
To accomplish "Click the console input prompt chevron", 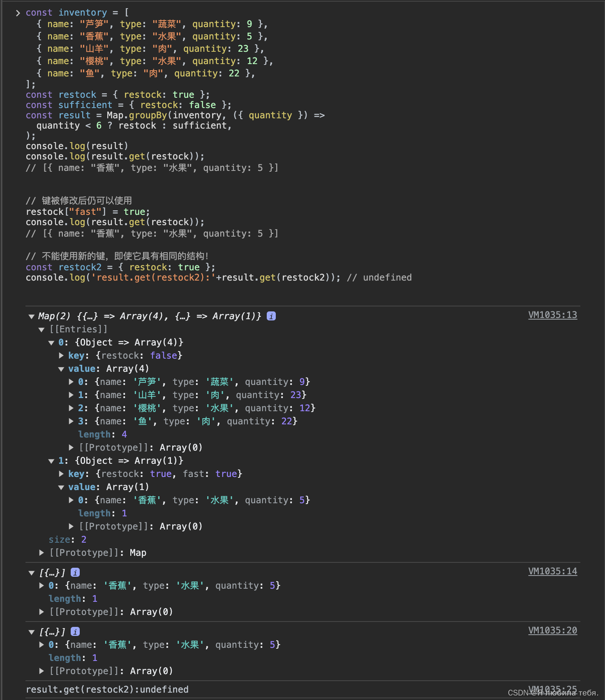I will coord(18,13).
